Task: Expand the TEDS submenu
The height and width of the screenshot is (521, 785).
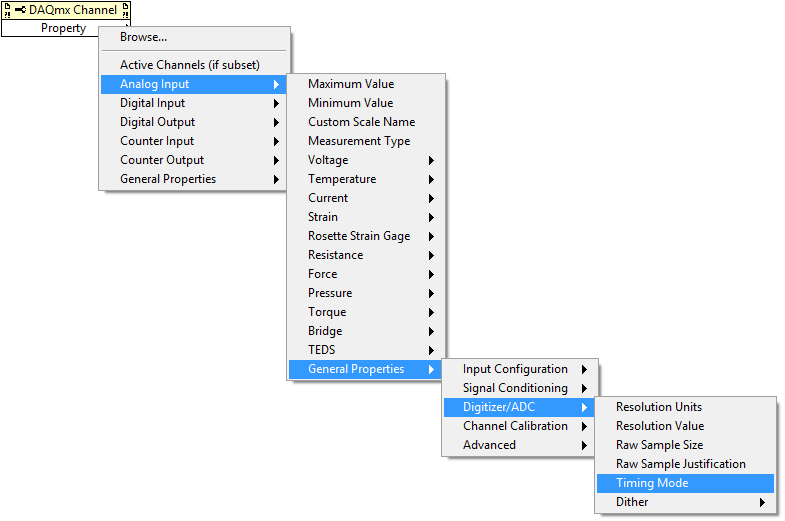Action: pos(366,350)
